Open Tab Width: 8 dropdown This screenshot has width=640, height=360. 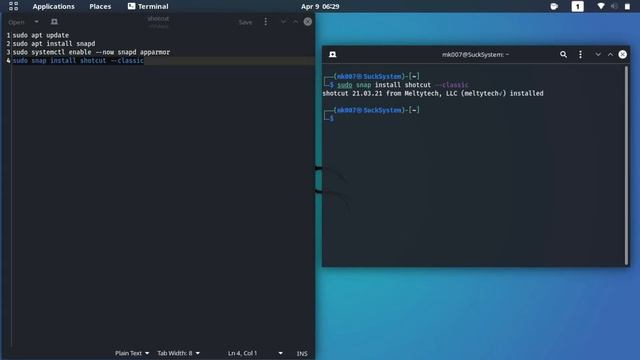click(x=178, y=353)
